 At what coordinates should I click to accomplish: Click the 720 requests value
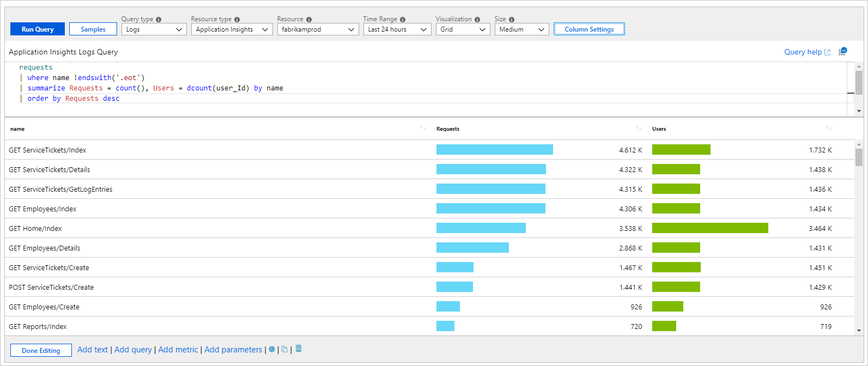tap(636, 326)
